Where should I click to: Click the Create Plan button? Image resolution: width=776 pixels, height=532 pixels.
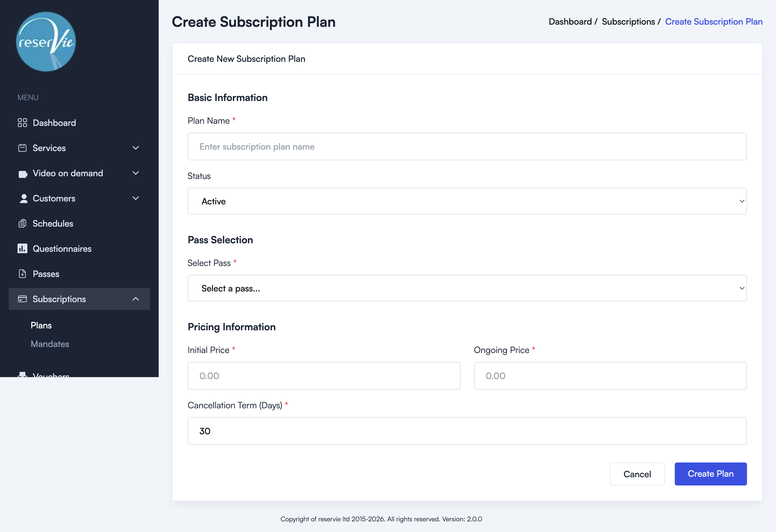[711, 474]
